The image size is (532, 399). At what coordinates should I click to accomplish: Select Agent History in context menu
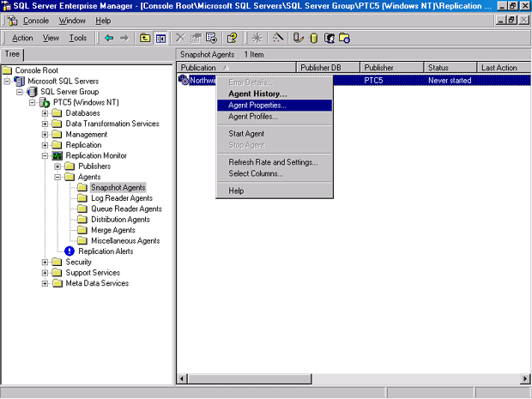(257, 94)
